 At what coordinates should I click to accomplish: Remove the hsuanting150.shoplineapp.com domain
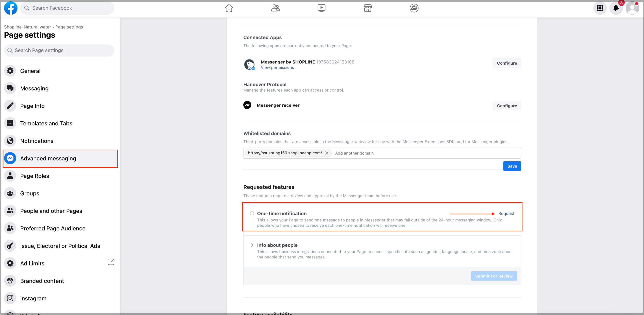tap(326, 153)
